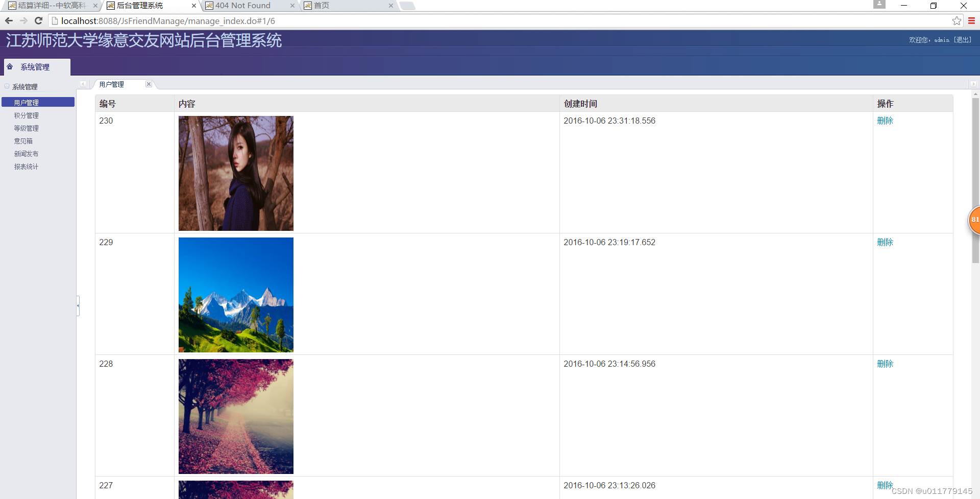Delete record 230 with 删除
Image resolution: width=980 pixels, height=499 pixels.
coord(885,121)
